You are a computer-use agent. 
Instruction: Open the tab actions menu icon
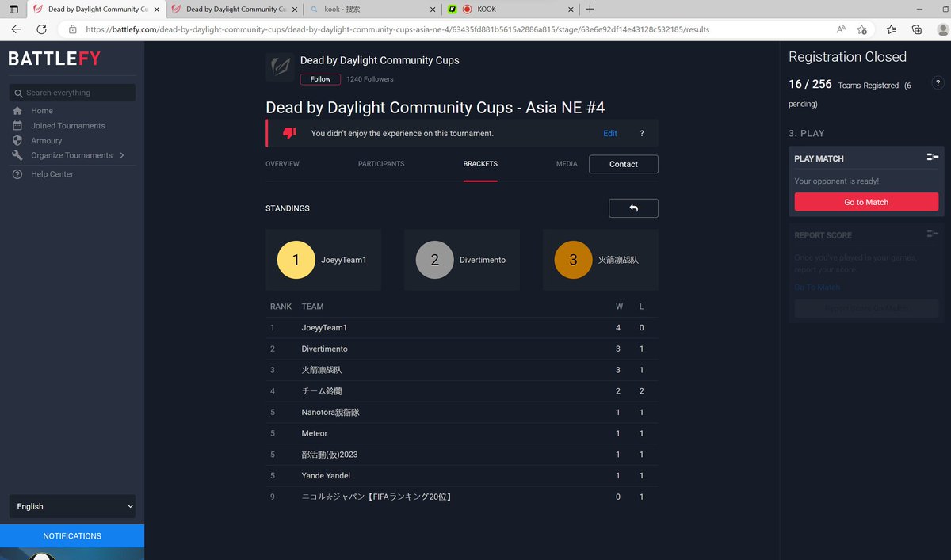tap(13, 10)
